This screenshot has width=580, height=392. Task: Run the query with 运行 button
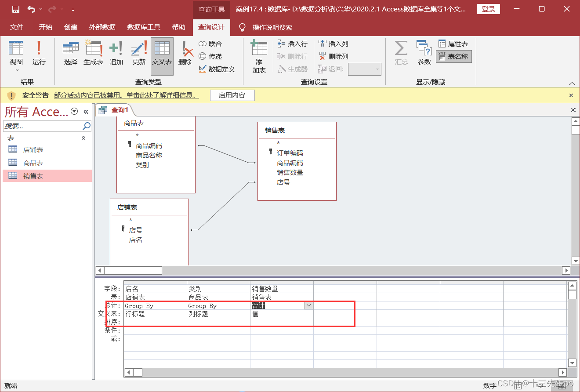(39, 53)
